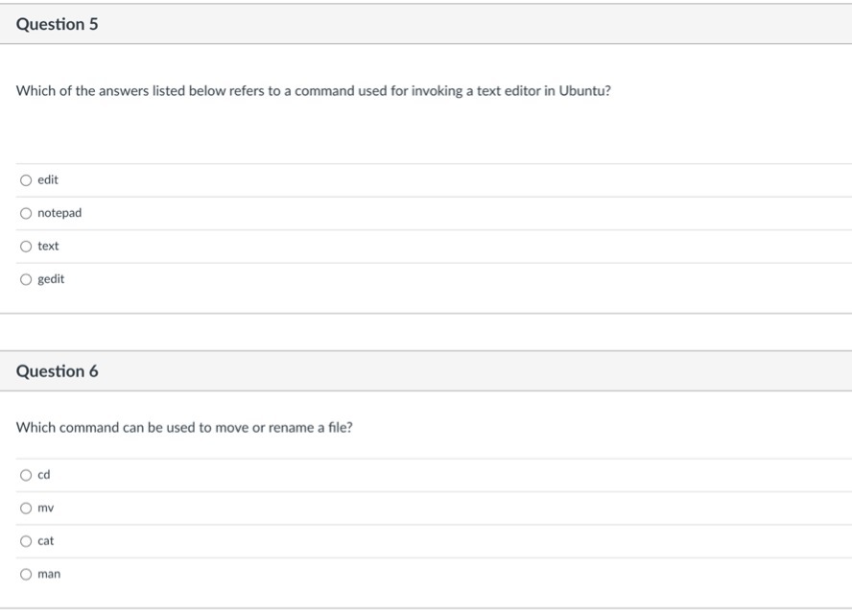This screenshot has width=852, height=616.
Task: Click the 'cd' answer label text
Action: click(x=43, y=475)
